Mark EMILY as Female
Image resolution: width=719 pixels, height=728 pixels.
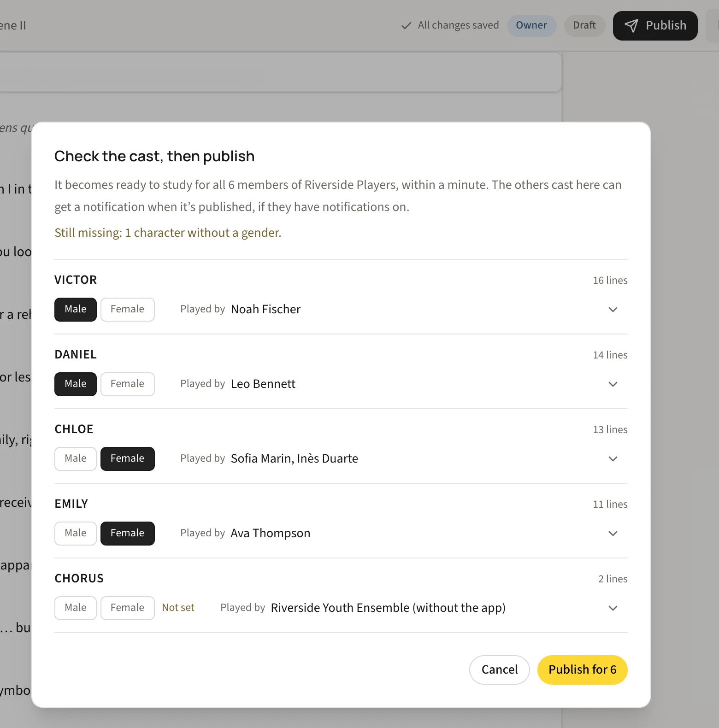[127, 533]
